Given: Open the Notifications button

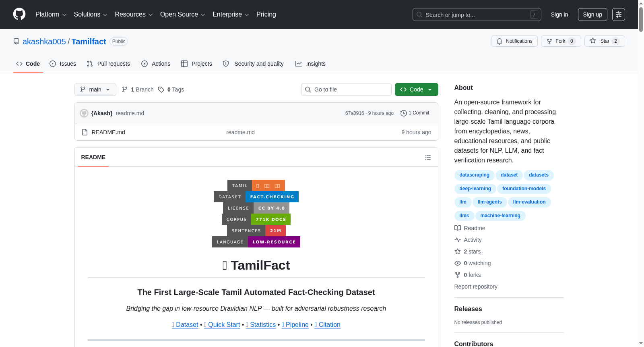Looking at the screenshot, I should pos(514,41).
